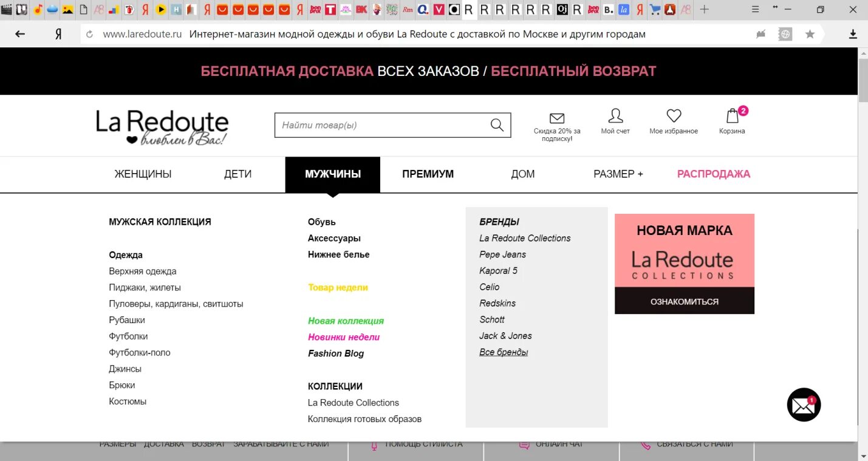Click Все бренды link
868x461 pixels.
[504, 352]
